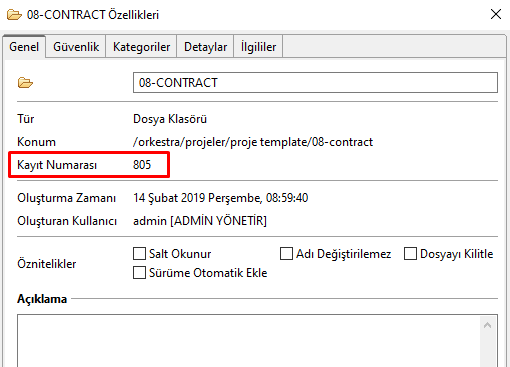Click the Oluşturma Zamanı date value
The height and width of the screenshot is (367, 510).
pos(221,198)
